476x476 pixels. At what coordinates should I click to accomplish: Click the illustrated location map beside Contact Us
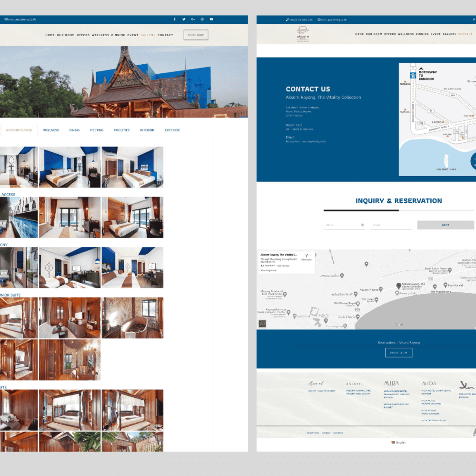click(437, 119)
